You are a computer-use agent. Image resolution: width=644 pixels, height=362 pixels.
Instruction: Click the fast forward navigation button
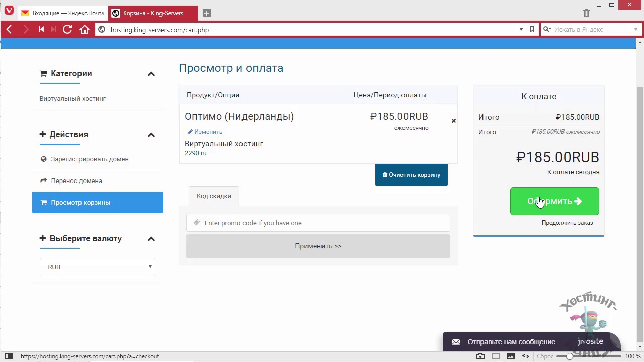coord(53,30)
